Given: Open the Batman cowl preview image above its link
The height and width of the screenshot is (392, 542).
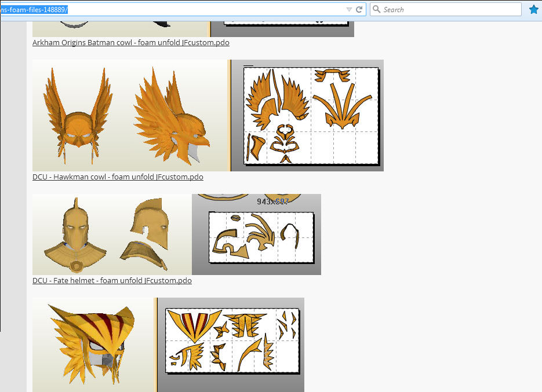Looking at the screenshot, I should pos(193,29).
